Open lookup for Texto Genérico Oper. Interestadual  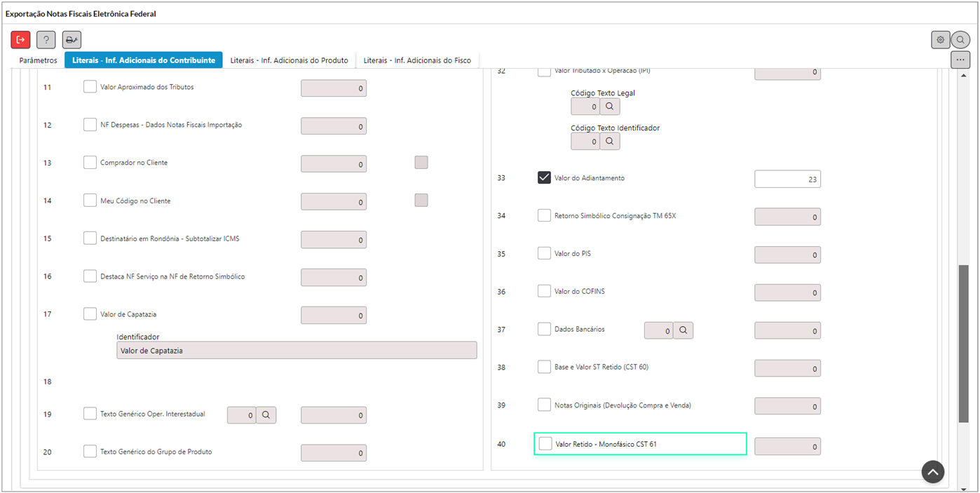tap(266, 415)
